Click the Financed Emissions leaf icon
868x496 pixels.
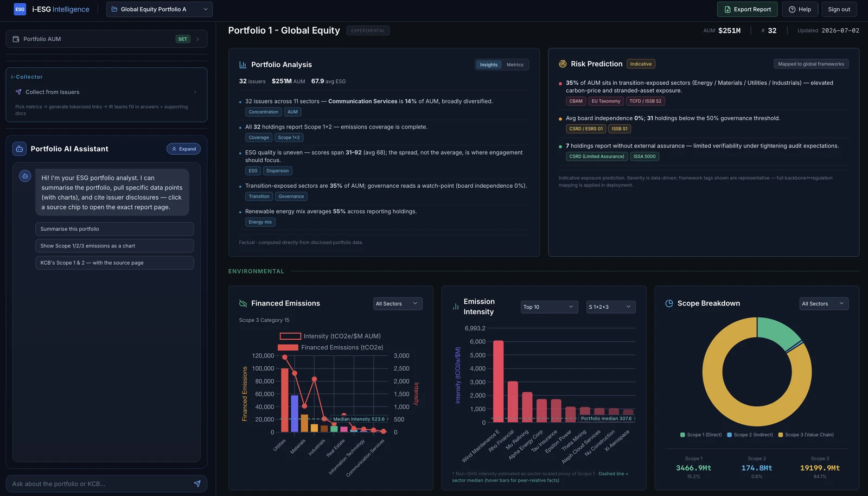pos(243,303)
